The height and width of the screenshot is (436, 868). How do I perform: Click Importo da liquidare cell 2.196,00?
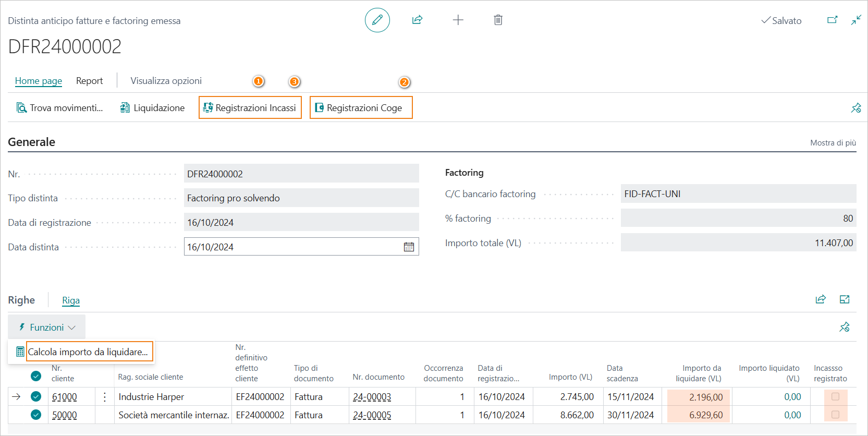pyautogui.click(x=699, y=397)
